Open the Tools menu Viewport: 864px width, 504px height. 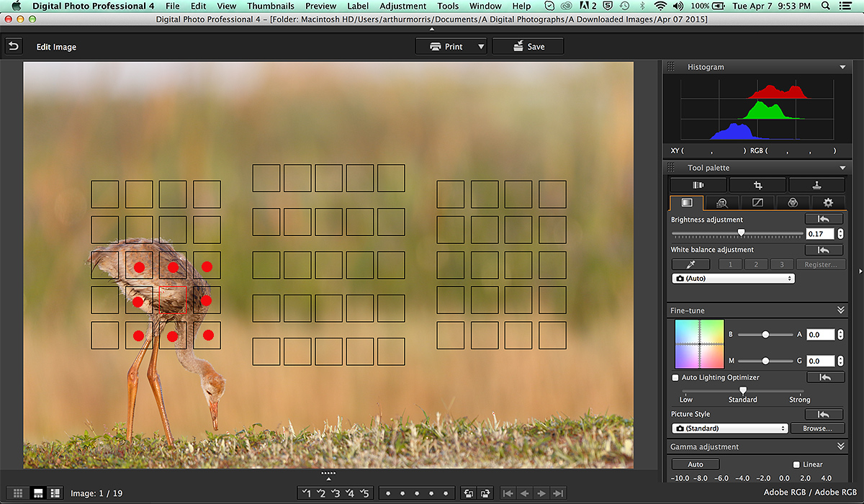[448, 6]
